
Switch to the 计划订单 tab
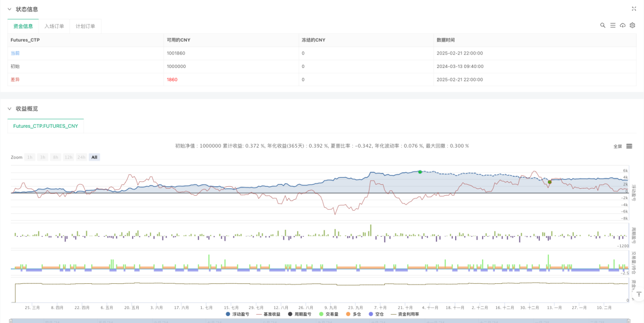(85, 26)
